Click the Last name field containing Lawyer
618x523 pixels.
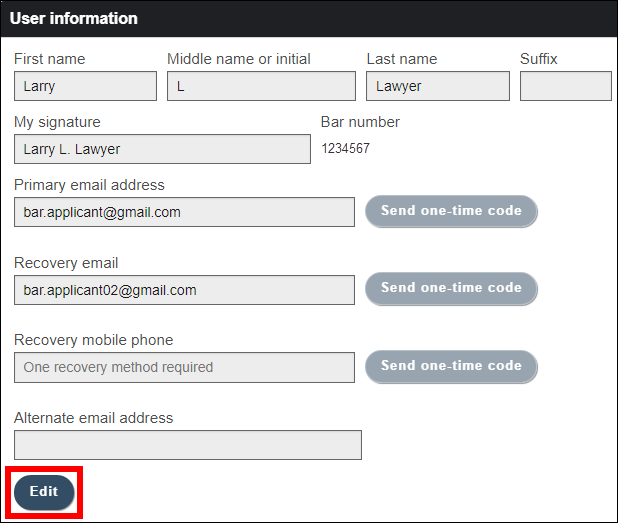click(438, 86)
